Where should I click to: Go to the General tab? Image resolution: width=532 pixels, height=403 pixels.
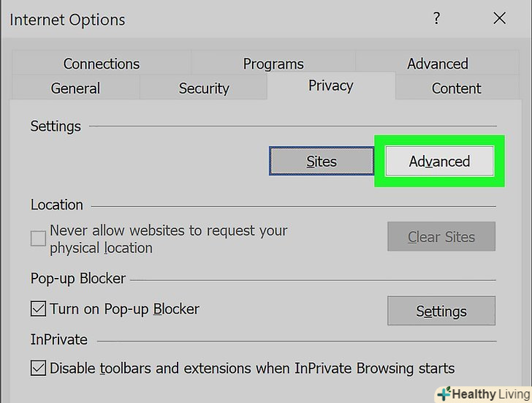point(75,88)
